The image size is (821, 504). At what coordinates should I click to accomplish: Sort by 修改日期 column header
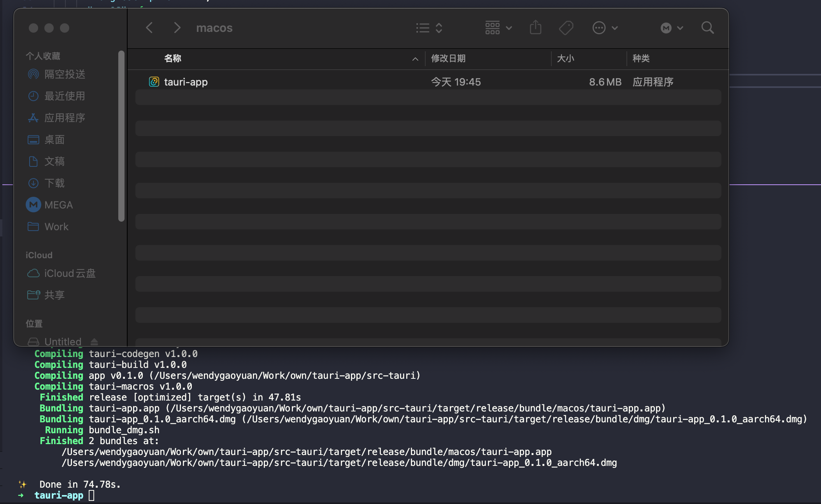[x=448, y=58]
